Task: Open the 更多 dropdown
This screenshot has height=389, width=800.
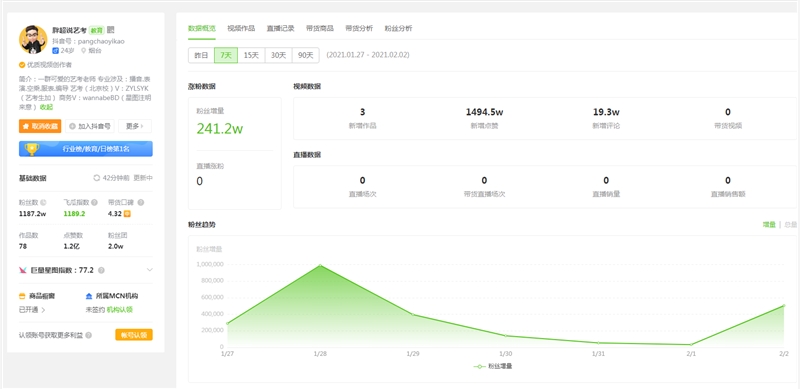Action: tap(135, 126)
